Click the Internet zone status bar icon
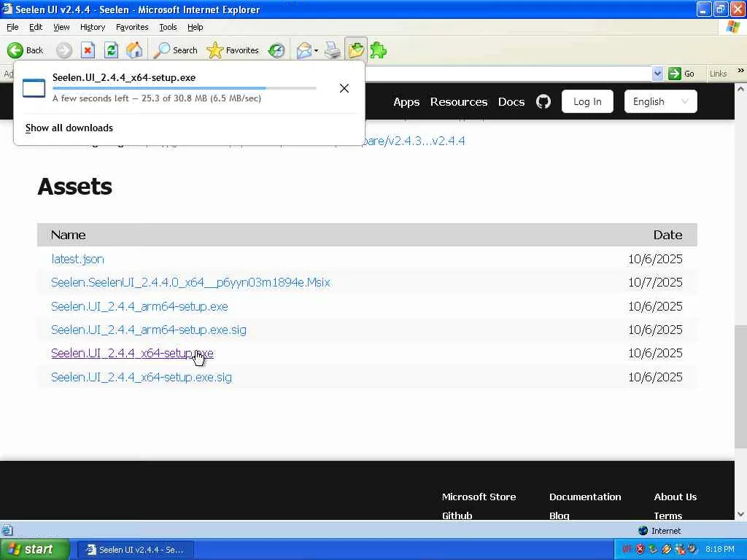The height and width of the screenshot is (560, 747). (643, 531)
